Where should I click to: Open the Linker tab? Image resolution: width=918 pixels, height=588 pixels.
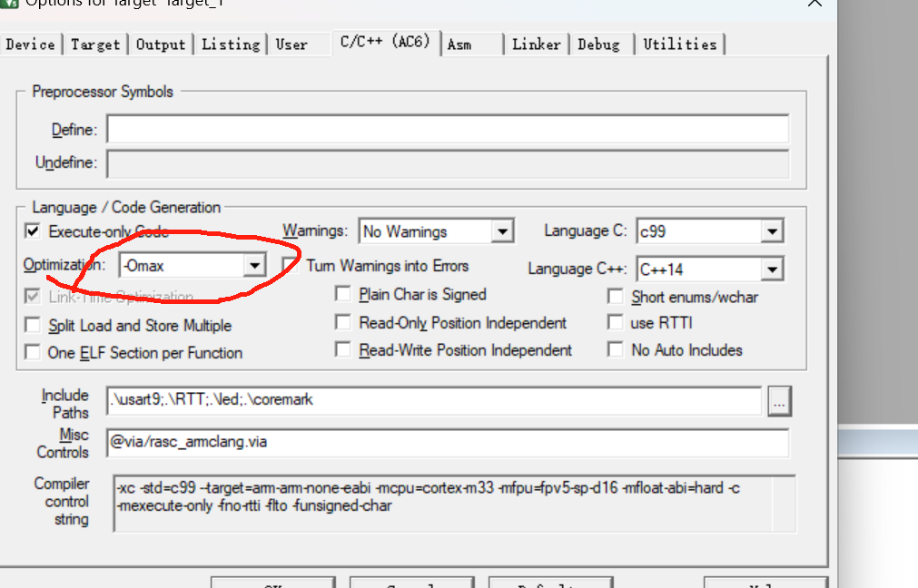[537, 44]
